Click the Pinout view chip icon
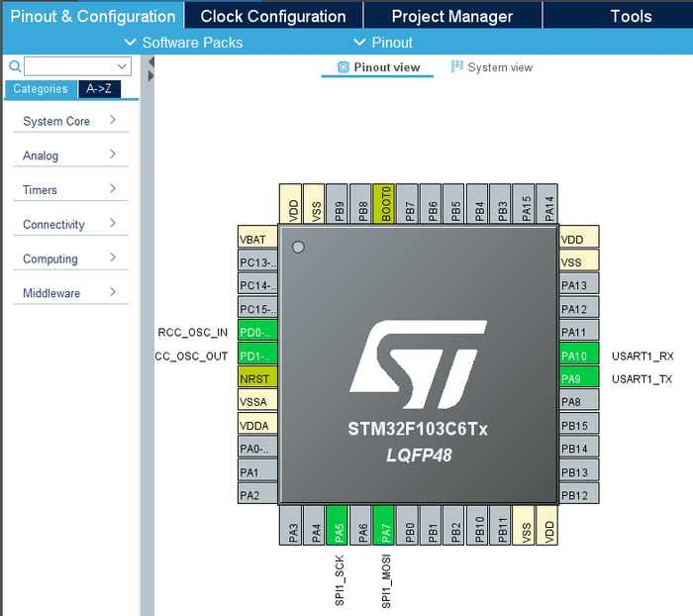 [344, 67]
